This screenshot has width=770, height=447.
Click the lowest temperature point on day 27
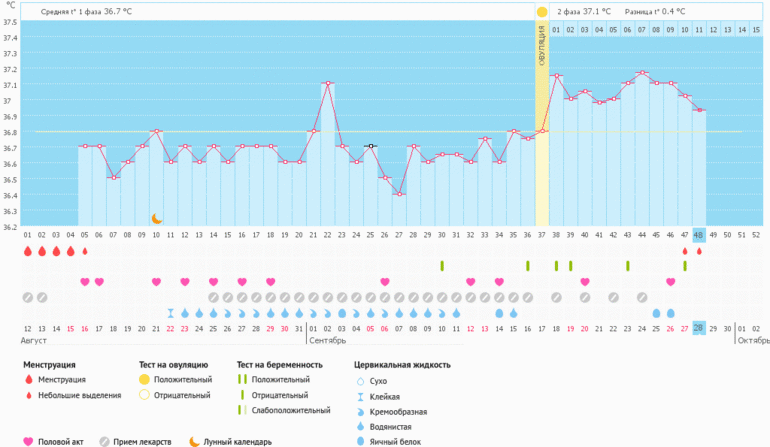click(399, 194)
